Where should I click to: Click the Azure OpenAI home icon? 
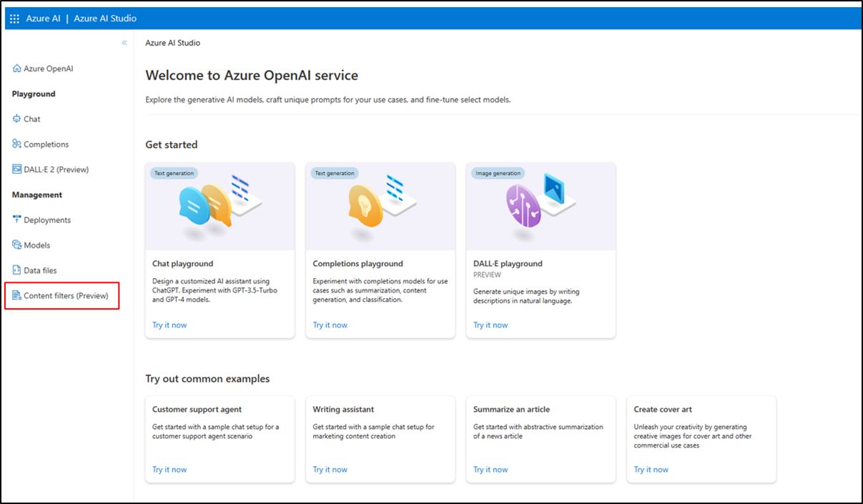[16, 69]
